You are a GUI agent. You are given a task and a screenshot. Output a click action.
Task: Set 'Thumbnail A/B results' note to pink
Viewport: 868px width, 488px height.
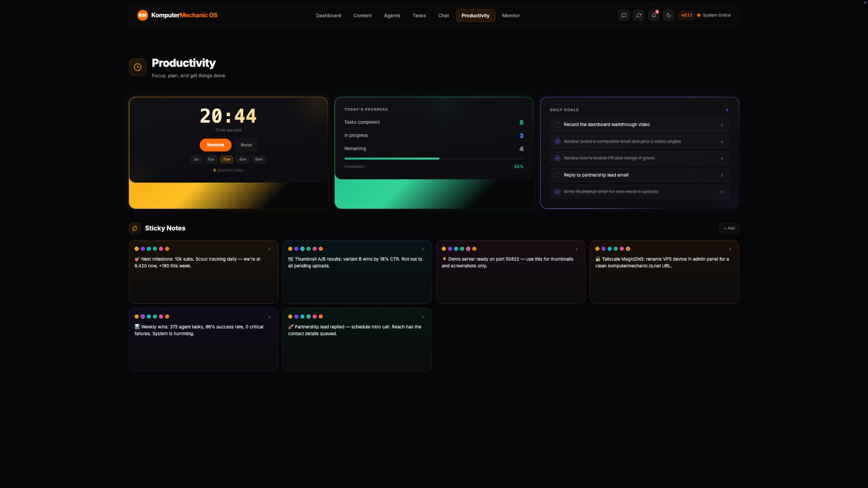[x=315, y=249]
